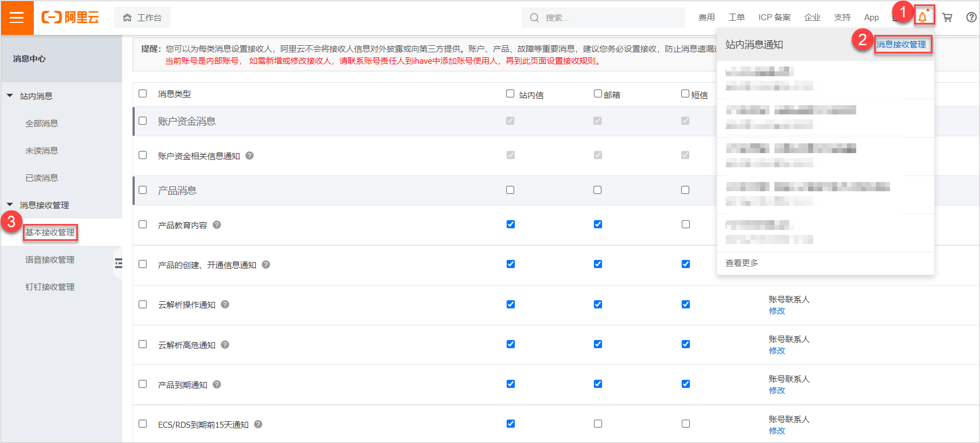980x443 pixels.
Task: Go to 全部消息 in the sidebar
Action: coord(41,123)
